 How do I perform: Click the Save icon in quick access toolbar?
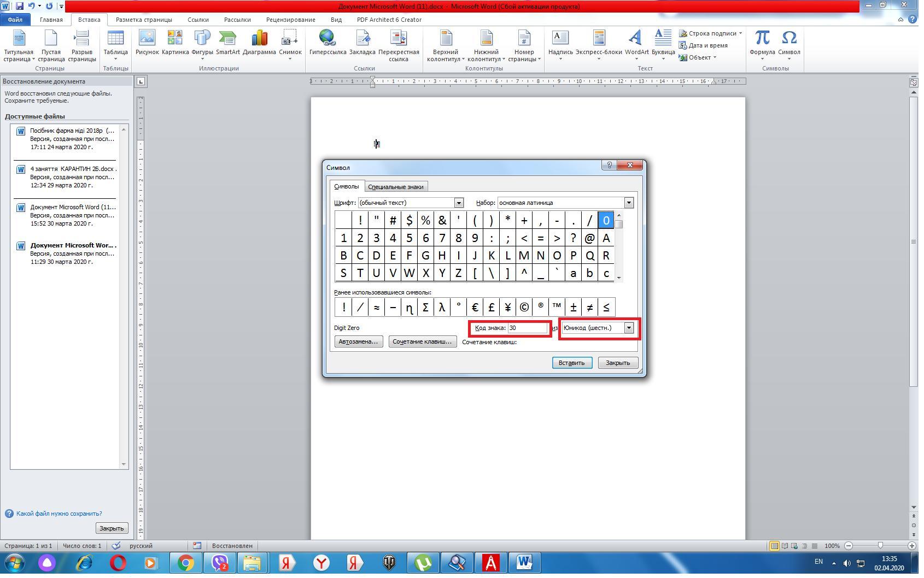(x=20, y=6)
